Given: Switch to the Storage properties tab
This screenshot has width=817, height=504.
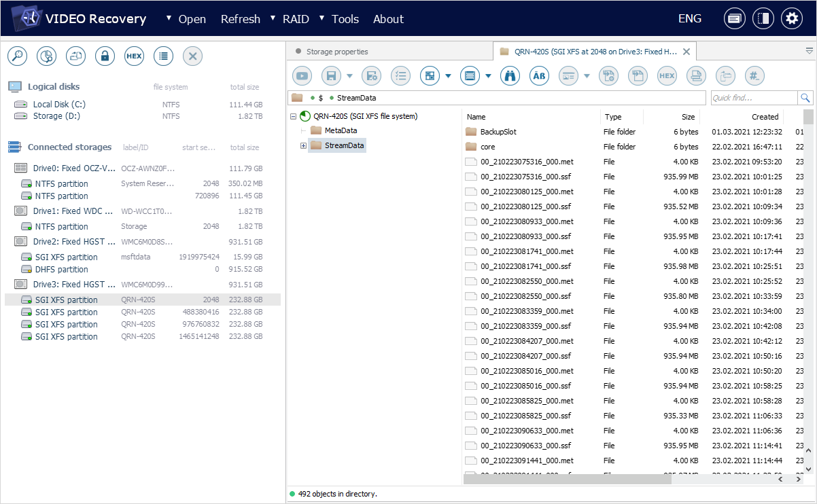Looking at the screenshot, I should [x=336, y=52].
